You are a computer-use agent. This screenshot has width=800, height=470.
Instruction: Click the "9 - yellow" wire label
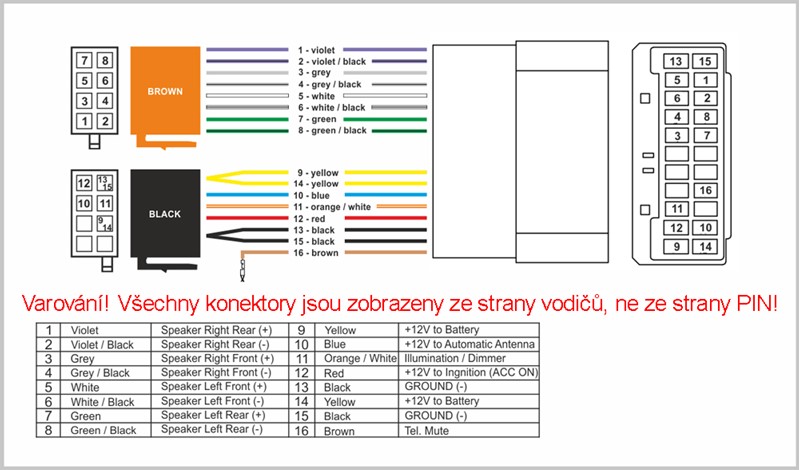tap(317, 171)
